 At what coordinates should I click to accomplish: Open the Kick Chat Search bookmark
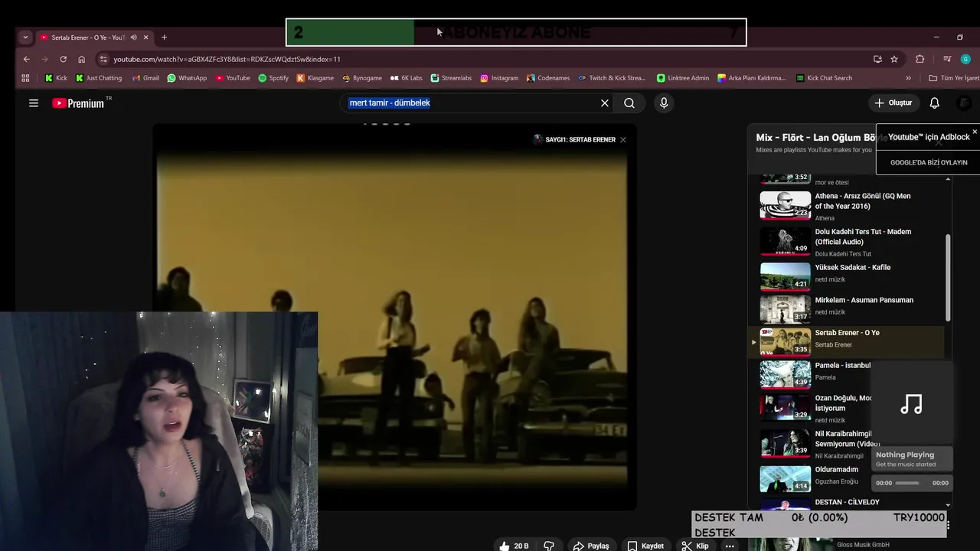[824, 78]
